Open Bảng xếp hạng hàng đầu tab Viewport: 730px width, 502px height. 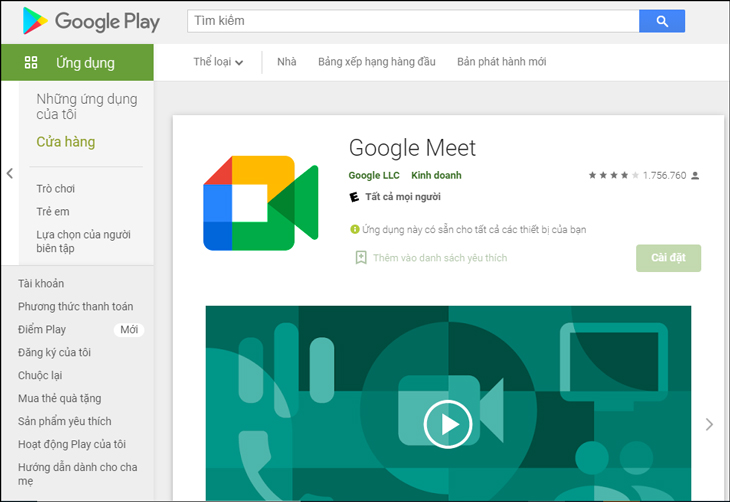pos(376,62)
